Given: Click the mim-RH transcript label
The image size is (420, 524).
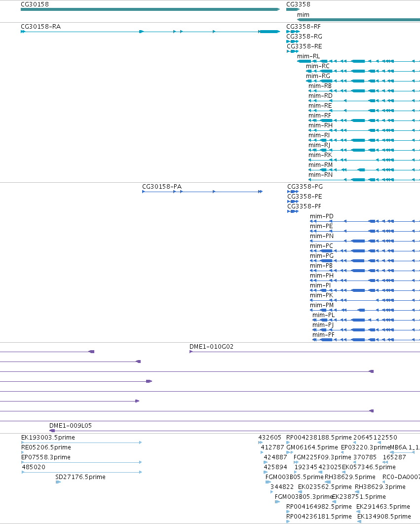Looking at the screenshot, I should [x=320, y=125].
